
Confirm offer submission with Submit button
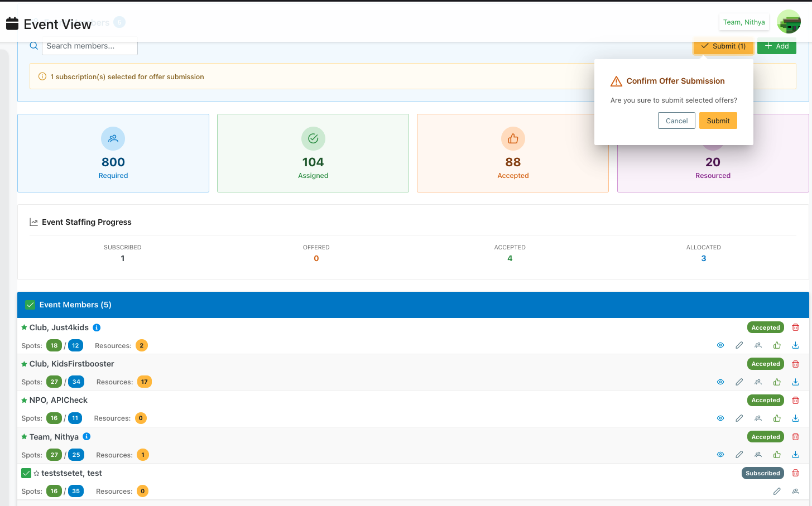(718, 121)
